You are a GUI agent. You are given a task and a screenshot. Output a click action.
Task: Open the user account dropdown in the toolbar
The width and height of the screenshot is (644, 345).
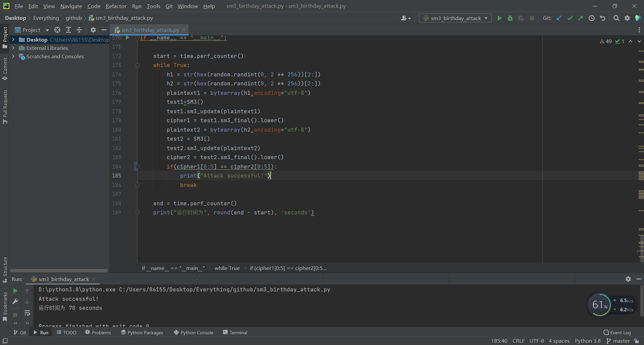point(406,18)
